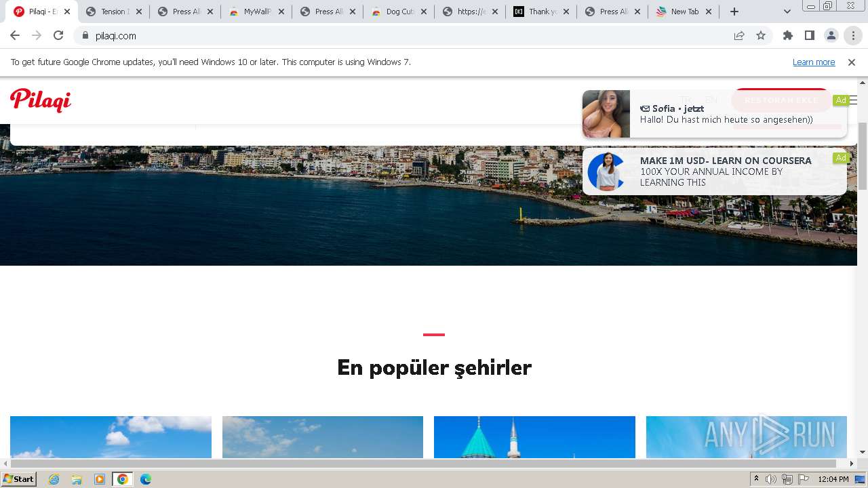Click the Pilaqi logo

pos(41,100)
